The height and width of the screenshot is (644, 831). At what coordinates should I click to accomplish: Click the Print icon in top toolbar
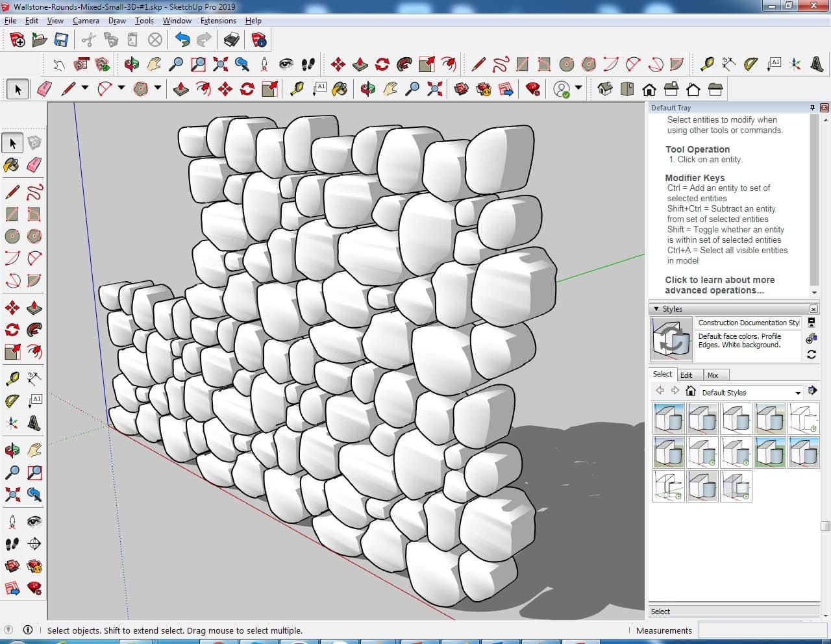[x=232, y=40]
